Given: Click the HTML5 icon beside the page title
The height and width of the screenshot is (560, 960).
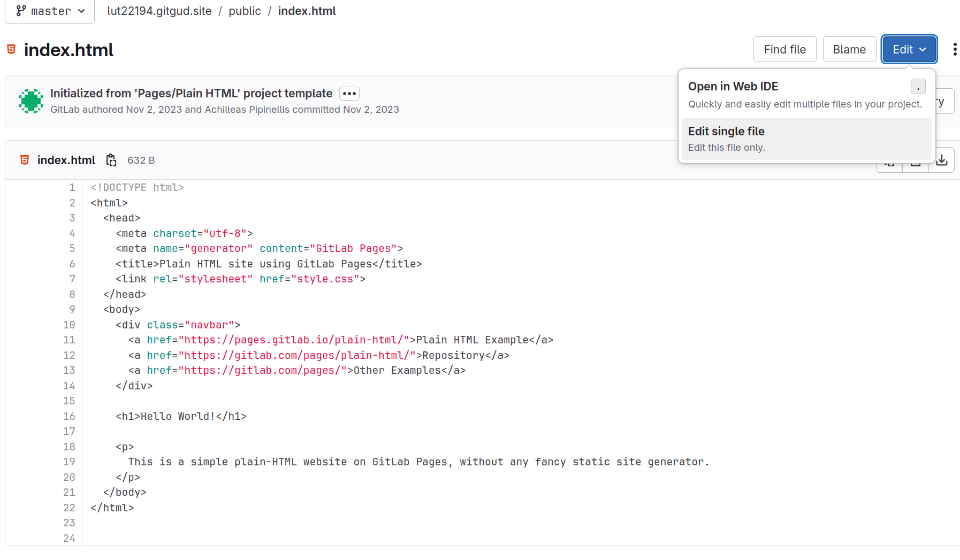Looking at the screenshot, I should click(11, 50).
